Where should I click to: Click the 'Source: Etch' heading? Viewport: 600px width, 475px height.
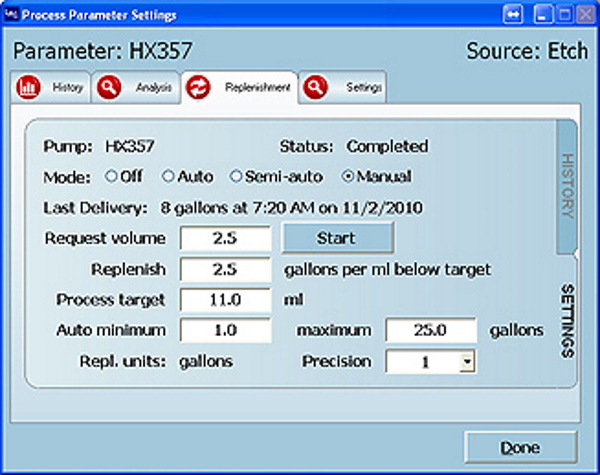pos(527,51)
